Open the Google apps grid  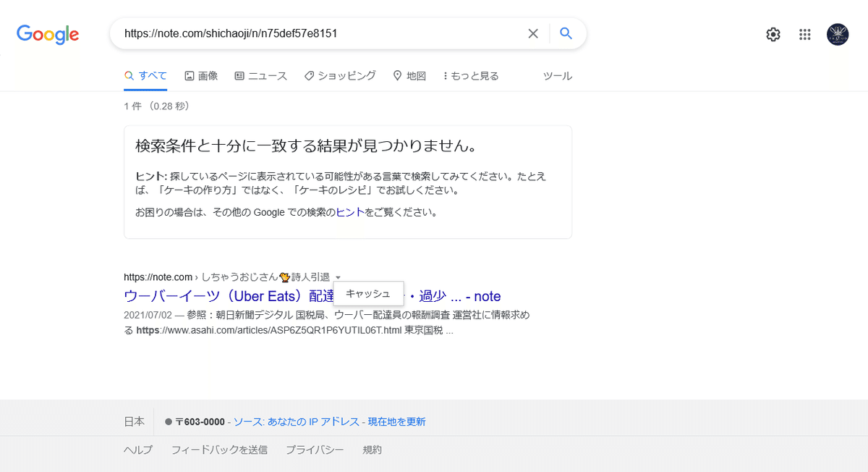pos(804,34)
